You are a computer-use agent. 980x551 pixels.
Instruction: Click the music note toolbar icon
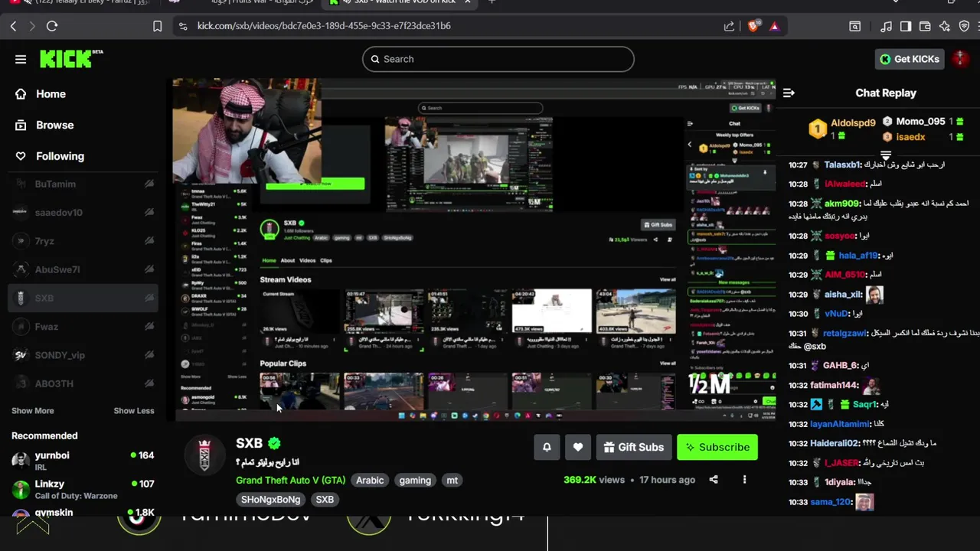click(887, 26)
